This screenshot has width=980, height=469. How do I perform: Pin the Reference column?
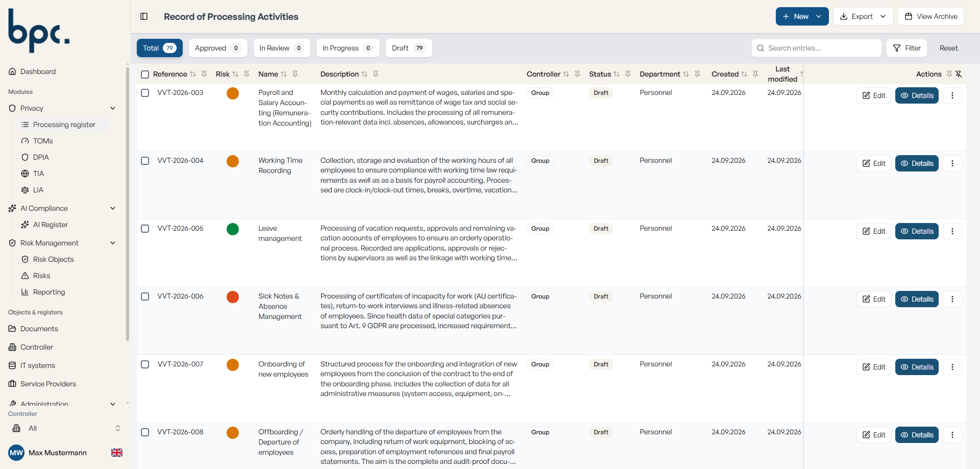pos(204,74)
